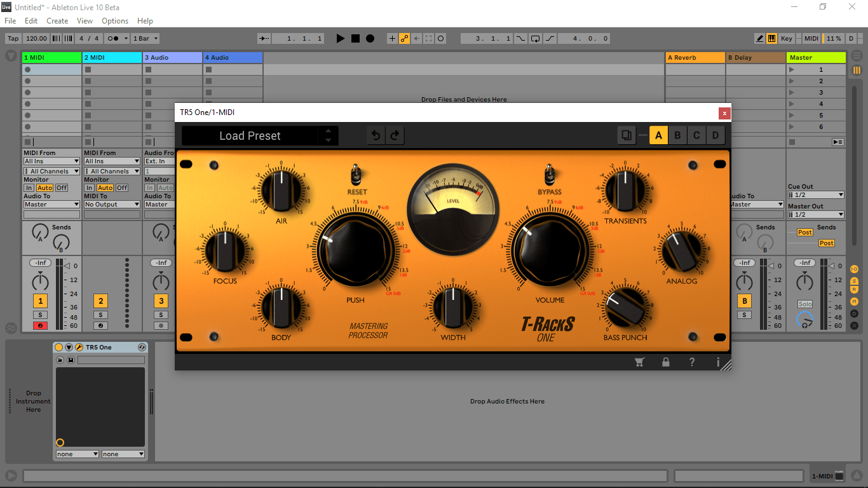The image size is (868, 488).
Task: Flip the RESET toggle switch
Action: tap(356, 173)
